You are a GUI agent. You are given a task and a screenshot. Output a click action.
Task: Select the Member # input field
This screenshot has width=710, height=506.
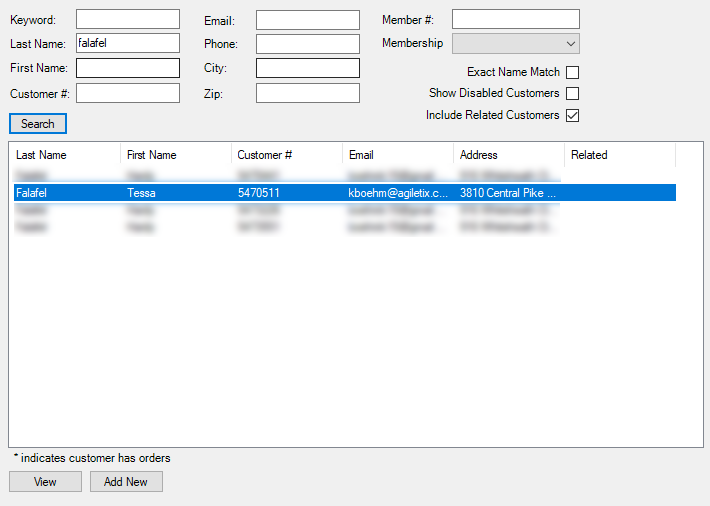(x=515, y=20)
